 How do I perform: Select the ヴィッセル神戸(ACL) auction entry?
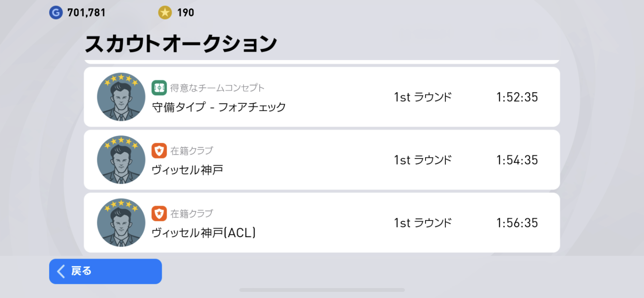point(322,223)
